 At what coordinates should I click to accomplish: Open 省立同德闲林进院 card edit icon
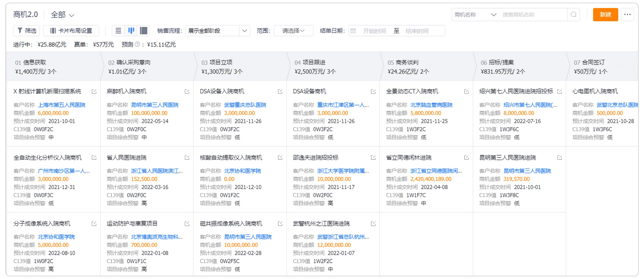466,157
